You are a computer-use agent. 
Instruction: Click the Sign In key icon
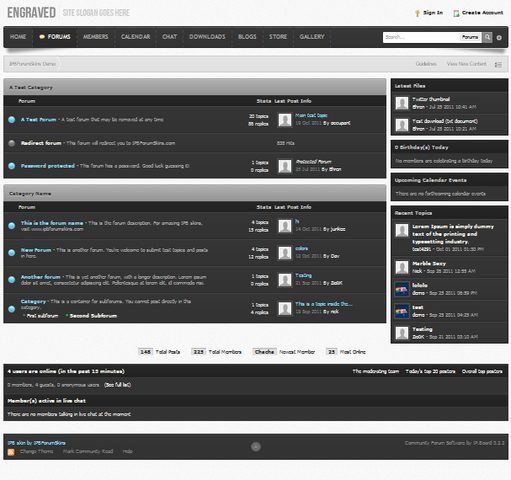coord(417,13)
